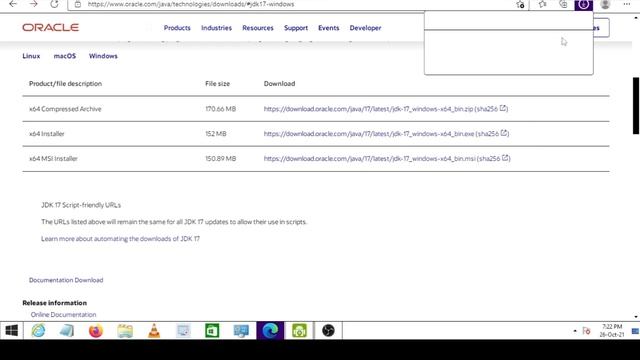The width and height of the screenshot is (640, 360).
Task: Click 'x64 Compressed Archive' text
Action: click(65, 109)
